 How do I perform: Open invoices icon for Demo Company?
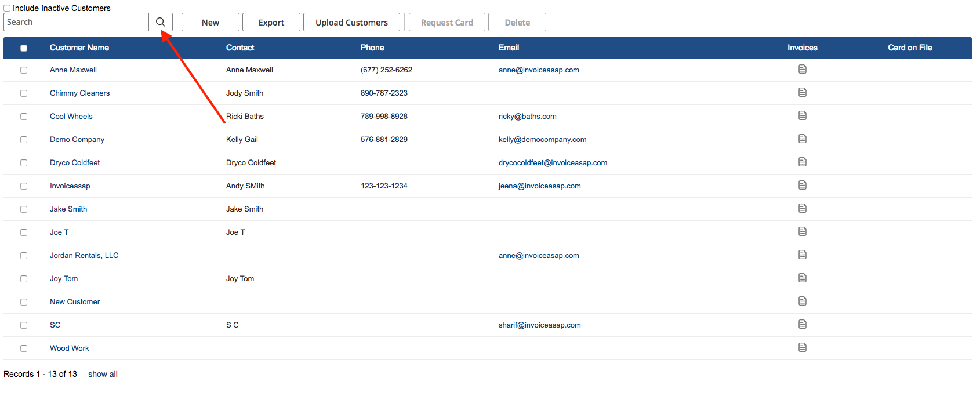pos(802,139)
